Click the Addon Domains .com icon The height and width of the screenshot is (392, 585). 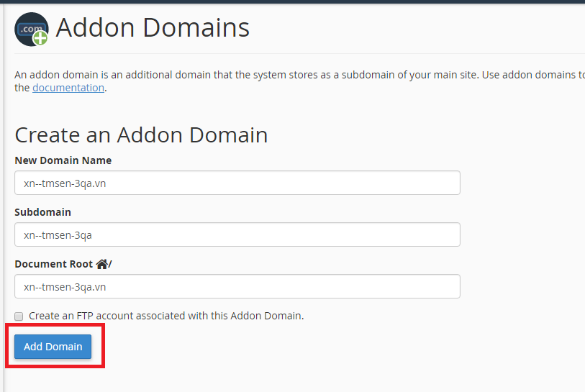click(x=32, y=29)
